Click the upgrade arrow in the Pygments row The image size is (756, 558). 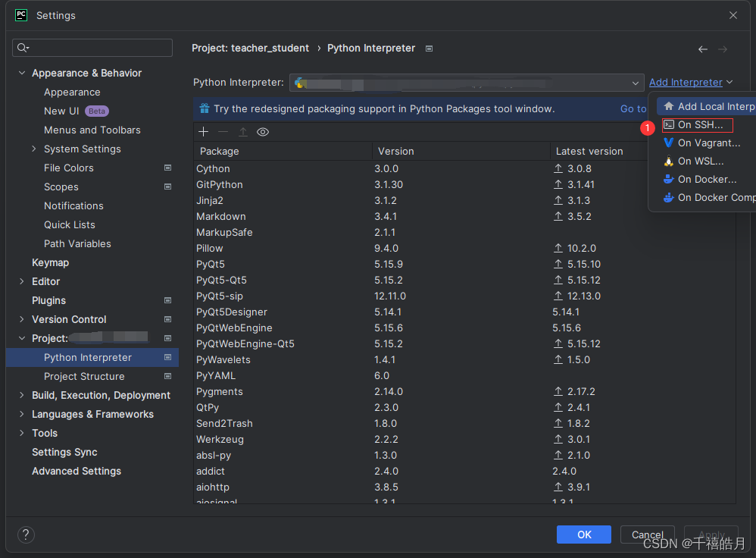(x=558, y=391)
